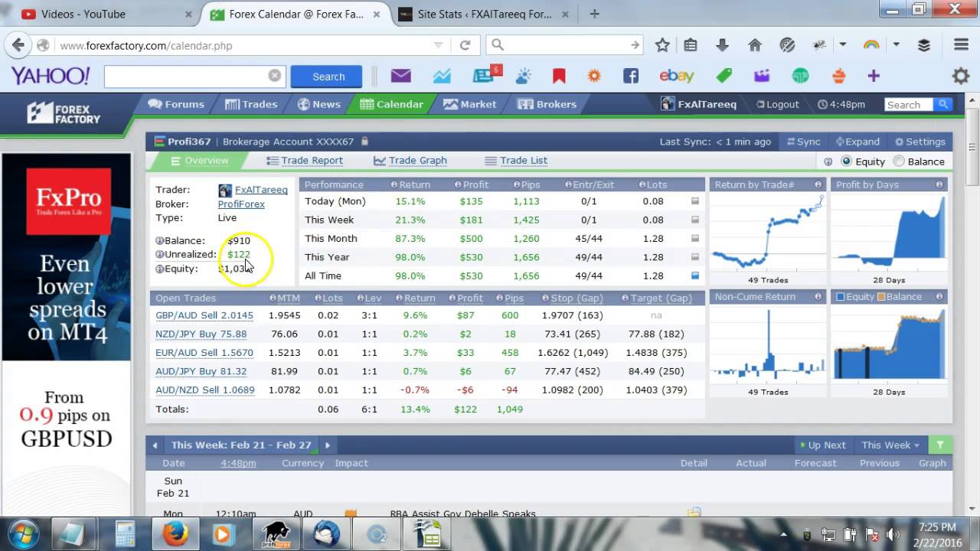The image size is (980, 551).
Task: Switch to Trade List tab
Action: click(517, 161)
